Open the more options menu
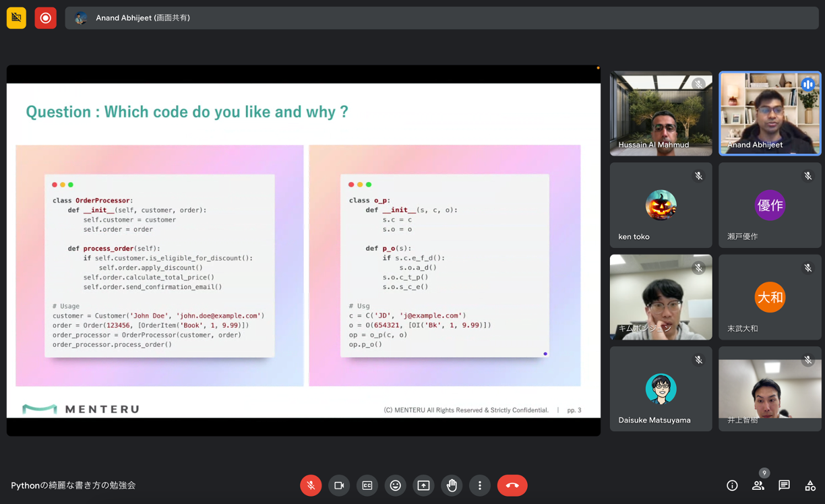 click(x=480, y=485)
